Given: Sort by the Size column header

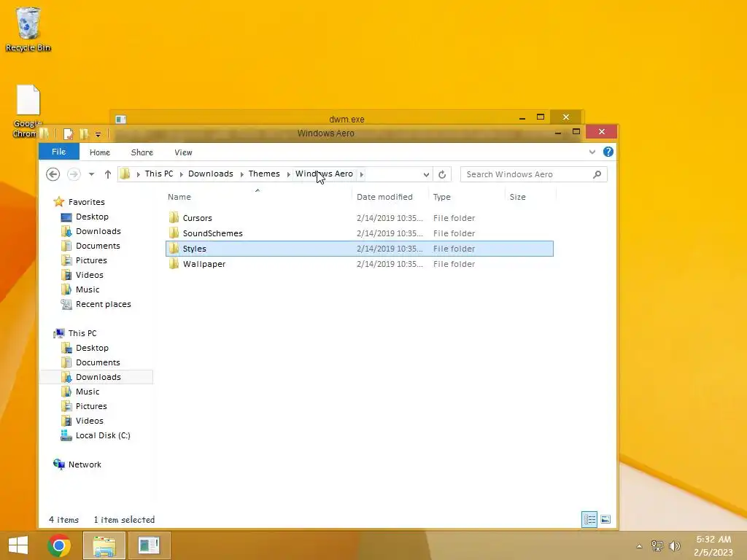Looking at the screenshot, I should (517, 197).
